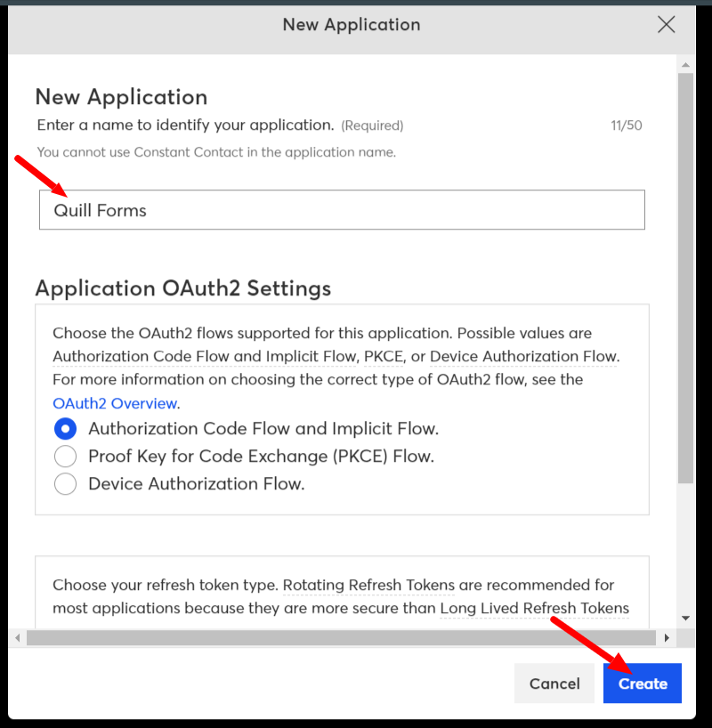Click the Create button

tap(643, 683)
